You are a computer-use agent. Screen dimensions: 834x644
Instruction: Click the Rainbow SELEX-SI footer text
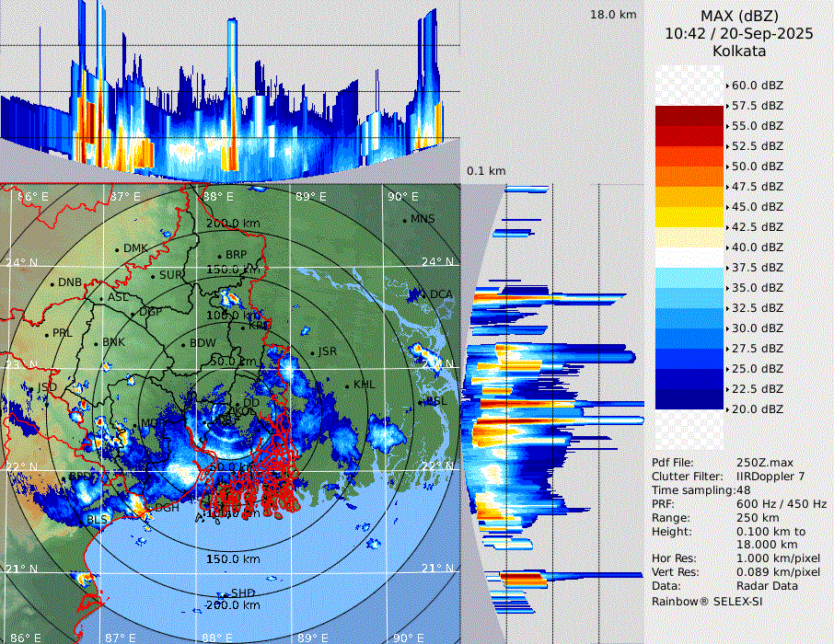pyautogui.click(x=707, y=601)
